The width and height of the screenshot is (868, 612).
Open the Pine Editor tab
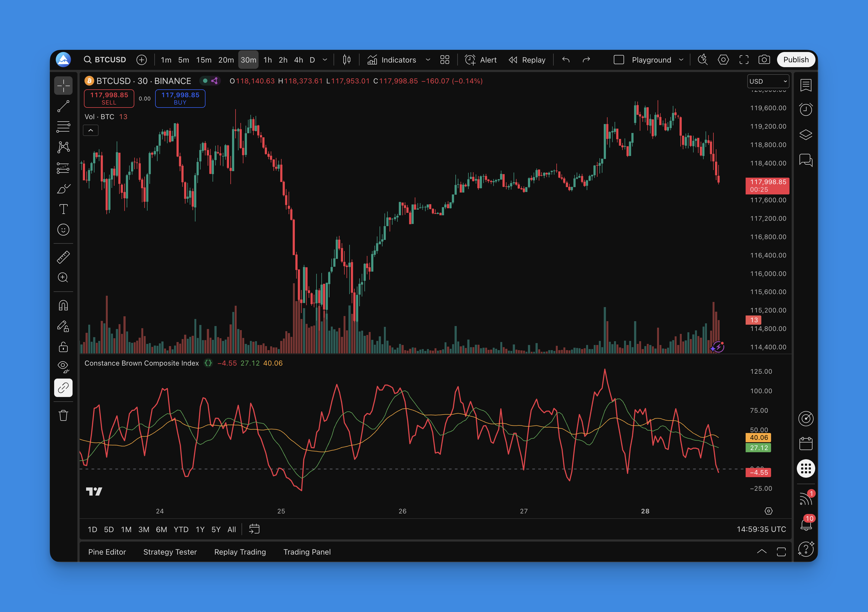(x=107, y=552)
